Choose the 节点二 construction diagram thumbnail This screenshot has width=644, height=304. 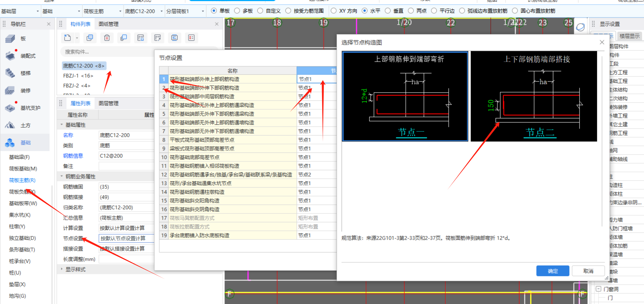click(x=534, y=96)
